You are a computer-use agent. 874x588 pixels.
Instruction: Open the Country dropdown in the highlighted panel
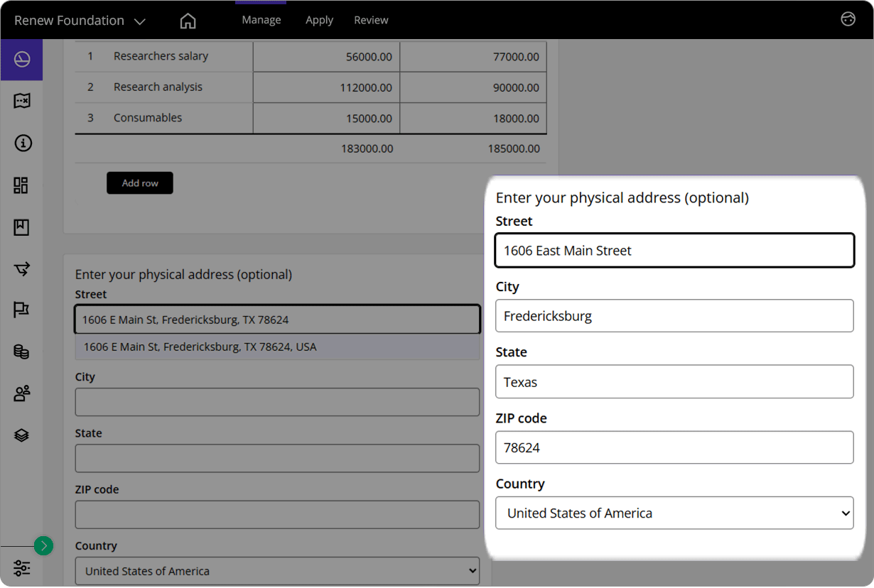tap(674, 513)
